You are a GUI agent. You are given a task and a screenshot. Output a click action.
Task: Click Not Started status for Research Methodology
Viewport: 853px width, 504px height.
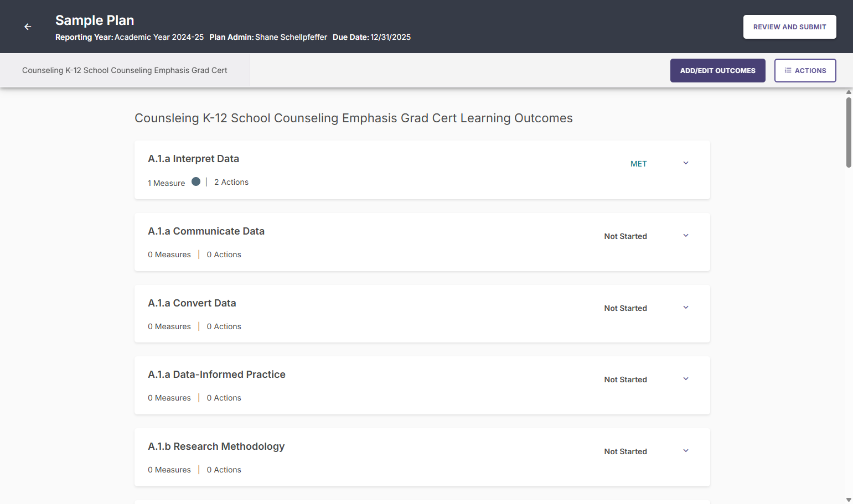click(x=625, y=451)
